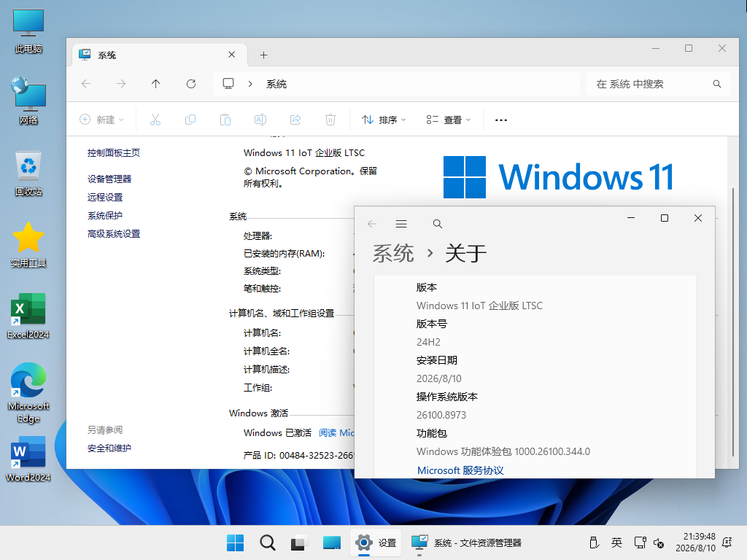The image size is (747, 560).
Task: Open 系统保护 link
Action: 105,215
